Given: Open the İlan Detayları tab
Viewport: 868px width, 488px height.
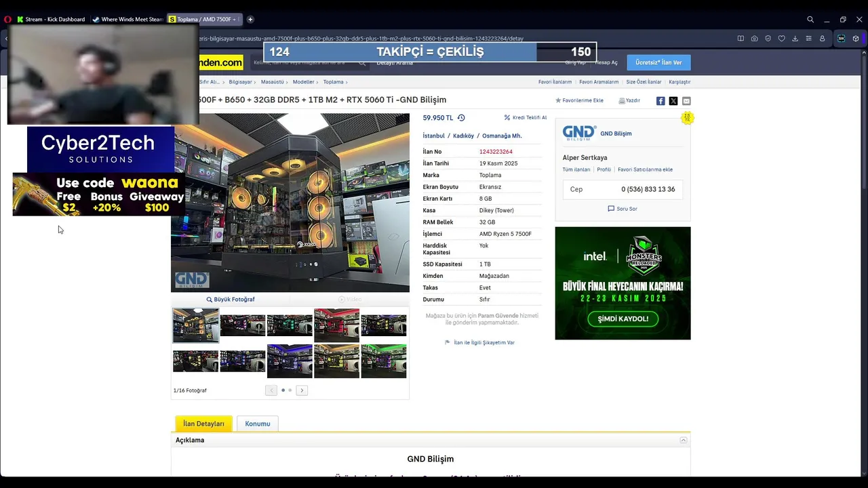Looking at the screenshot, I should 203,424.
